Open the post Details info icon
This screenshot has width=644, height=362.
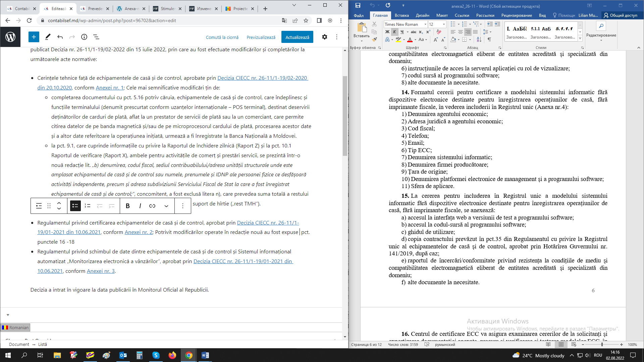(x=84, y=37)
